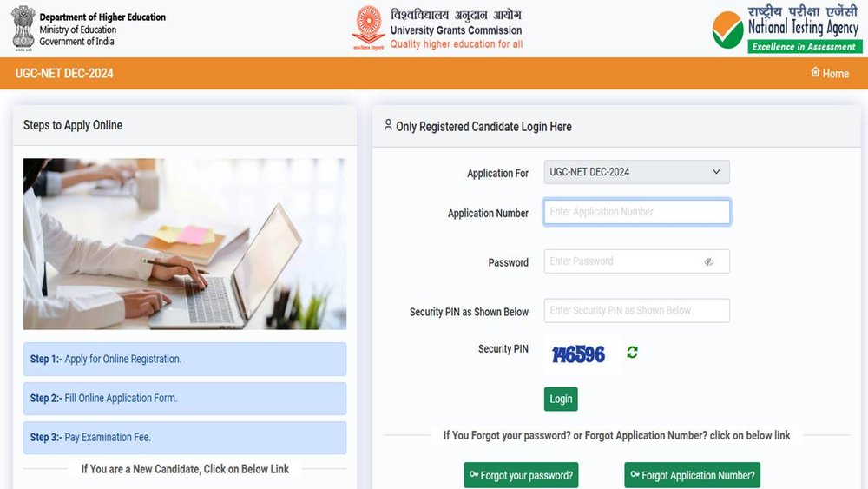Open Home link in navigation bar
The width and height of the screenshot is (868, 489).
(830, 73)
